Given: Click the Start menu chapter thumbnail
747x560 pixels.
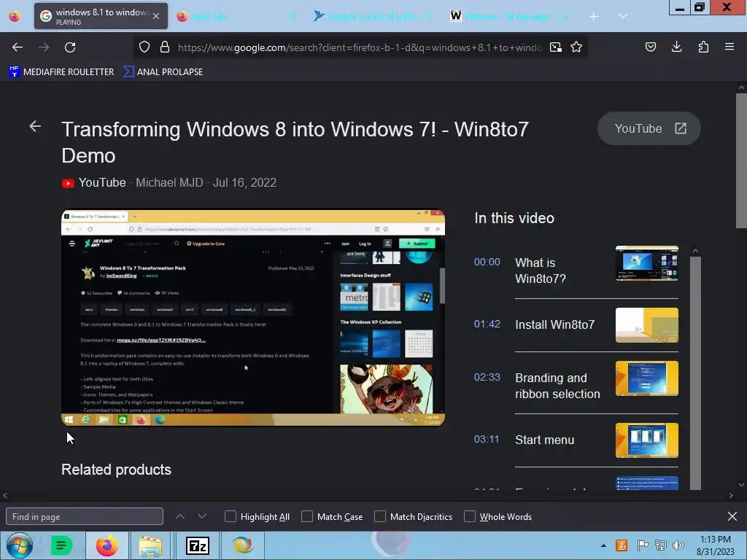Looking at the screenshot, I should point(647,440).
